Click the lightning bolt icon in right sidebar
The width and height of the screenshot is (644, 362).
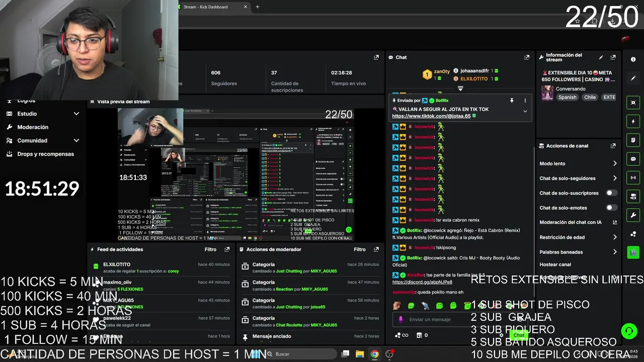point(633,122)
